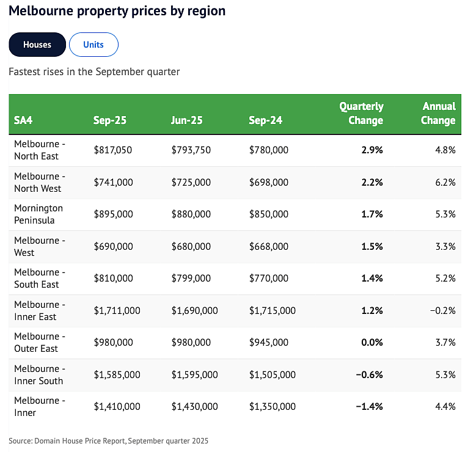Switch to the Units tab
This screenshot has width=476, height=452.
[93, 45]
